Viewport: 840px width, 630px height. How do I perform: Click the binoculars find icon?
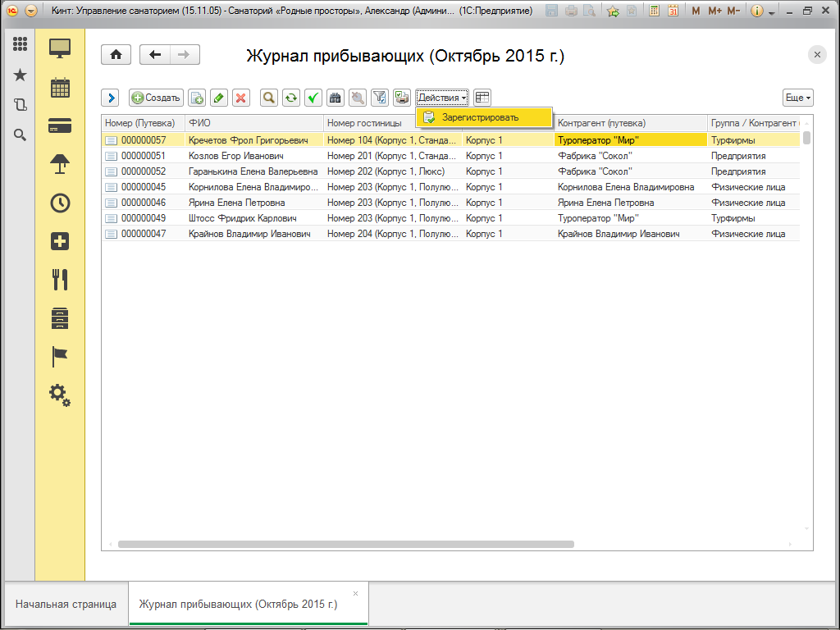pos(335,98)
